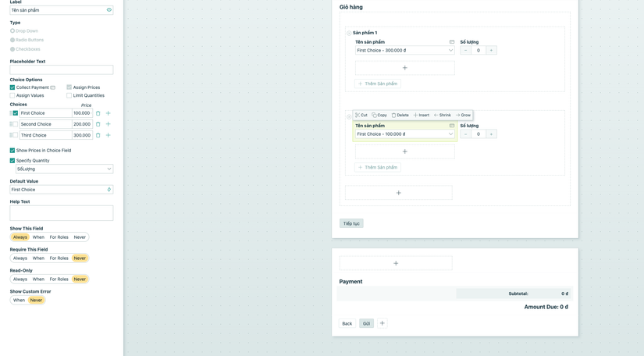Open the Sản phẩm 1 product dropdown
This screenshot has height=356, width=644.
404,51
